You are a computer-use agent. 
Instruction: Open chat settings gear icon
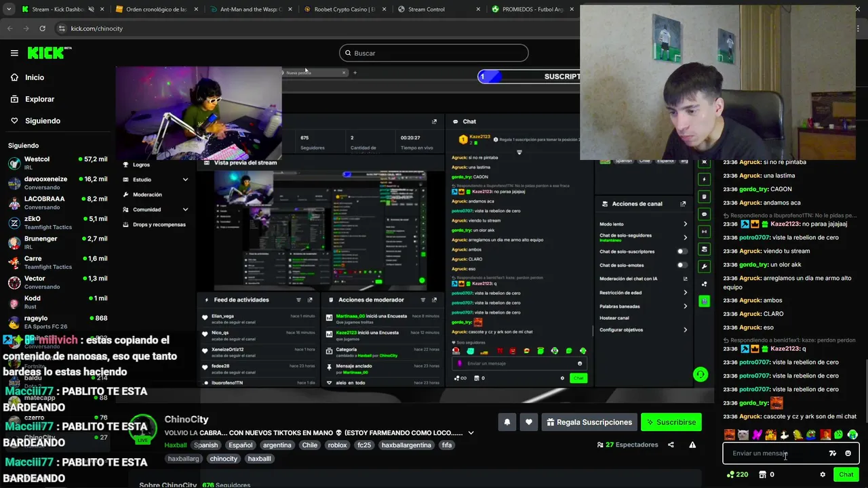(823, 474)
